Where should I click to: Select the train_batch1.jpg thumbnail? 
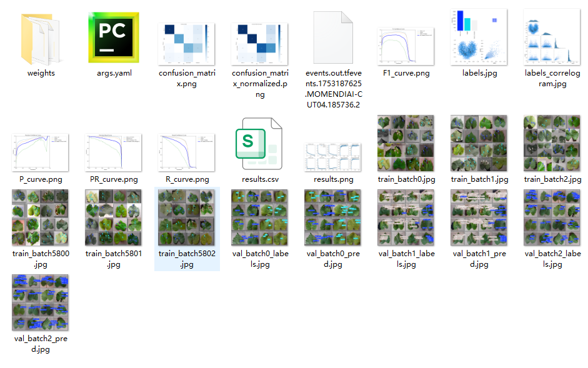coord(479,143)
